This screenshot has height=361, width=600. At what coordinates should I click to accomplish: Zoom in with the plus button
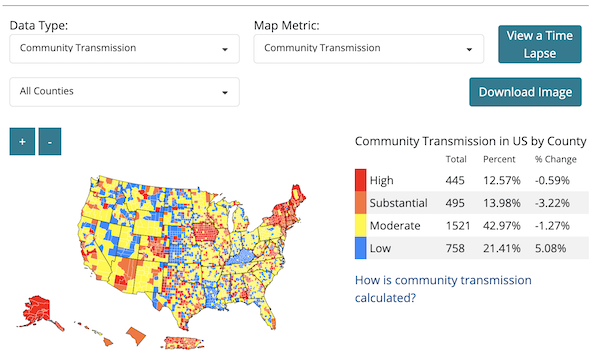[x=22, y=142]
